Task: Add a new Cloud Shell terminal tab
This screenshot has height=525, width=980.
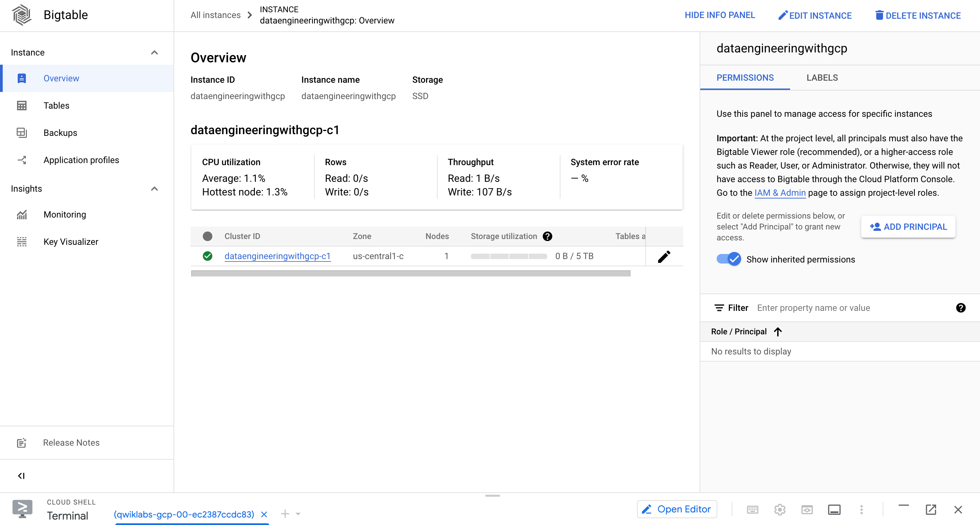Action: (x=284, y=514)
